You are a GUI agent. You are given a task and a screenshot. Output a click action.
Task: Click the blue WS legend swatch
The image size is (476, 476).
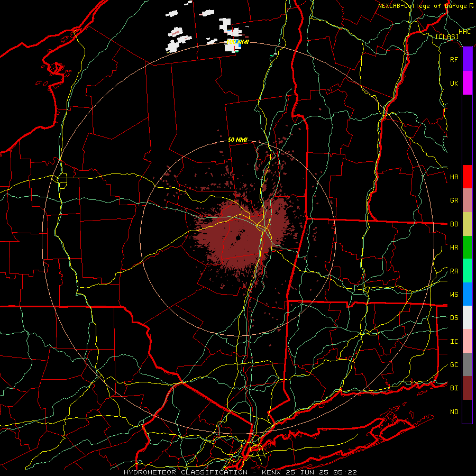(x=467, y=294)
